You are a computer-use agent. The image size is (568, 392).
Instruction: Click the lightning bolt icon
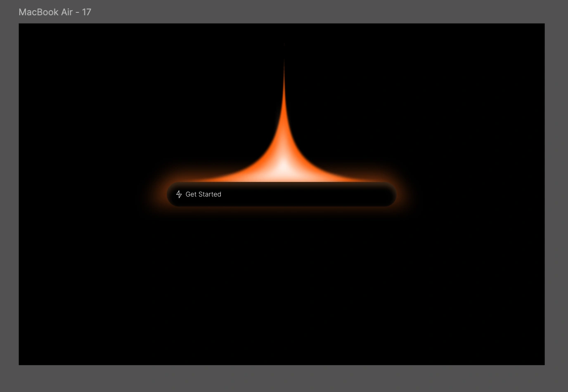pos(179,194)
